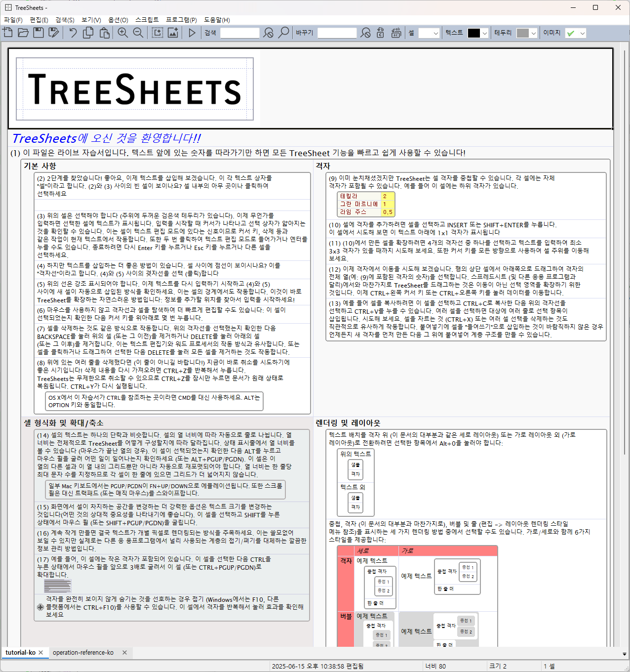Select the '위의 텍스트' cell
The image size is (630, 672).
click(355, 454)
